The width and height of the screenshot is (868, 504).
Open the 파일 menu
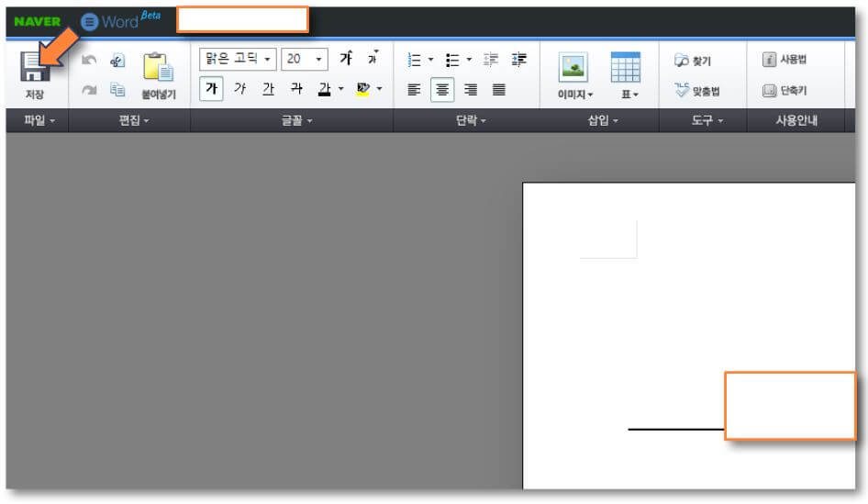click(x=39, y=120)
